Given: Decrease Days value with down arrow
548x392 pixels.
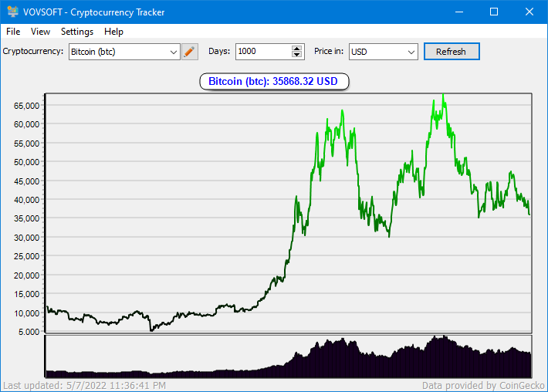Looking at the screenshot, I should (x=297, y=55).
